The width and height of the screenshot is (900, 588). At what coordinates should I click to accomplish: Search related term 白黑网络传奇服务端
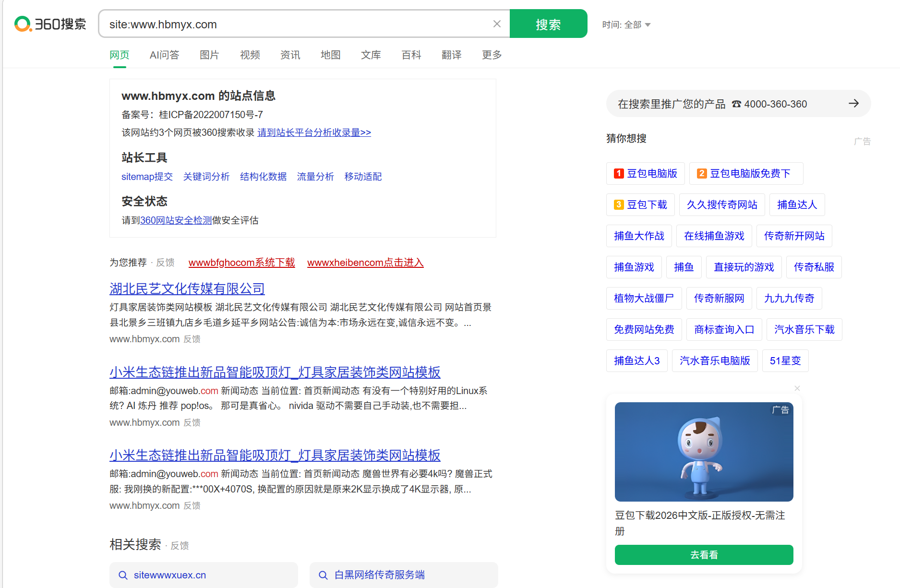pos(404,575)
